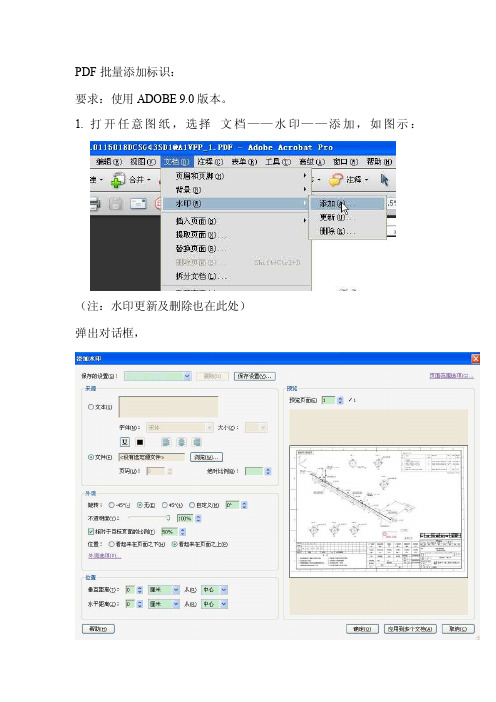Click the 浏览 (Browse) button
Viewport: 496px width, 702px height.
click(206, 457)
